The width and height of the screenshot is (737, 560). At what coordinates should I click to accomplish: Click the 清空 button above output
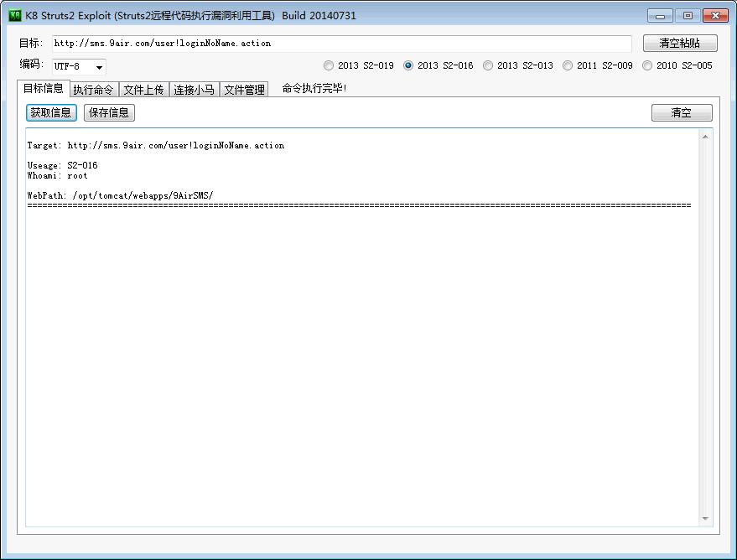(x=682, y=112)
